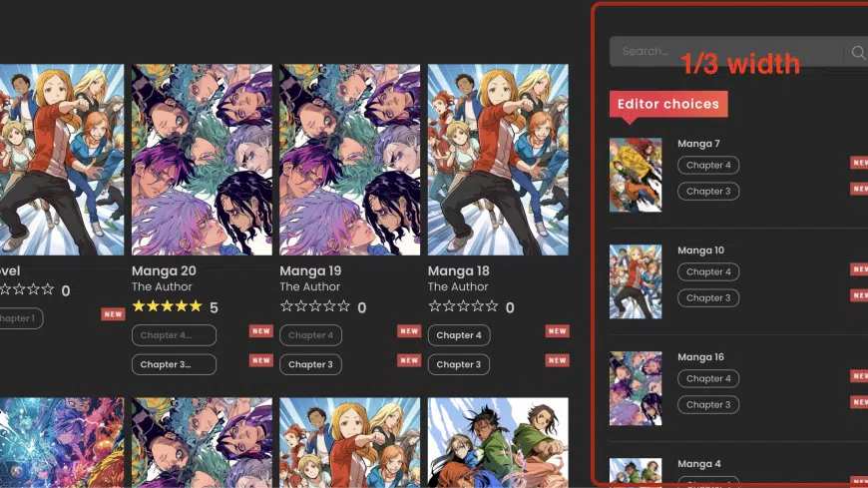This screenshot has width=868, height=488.
Task: Open The Author link under Manga 19
Action: [309, 286]
